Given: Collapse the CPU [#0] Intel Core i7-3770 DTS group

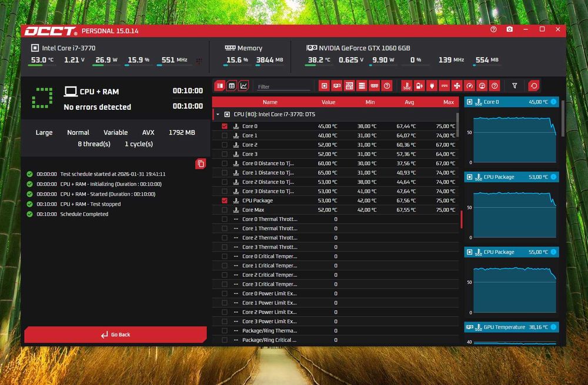Looking at the screenshot, I should (x=218, y=115).
